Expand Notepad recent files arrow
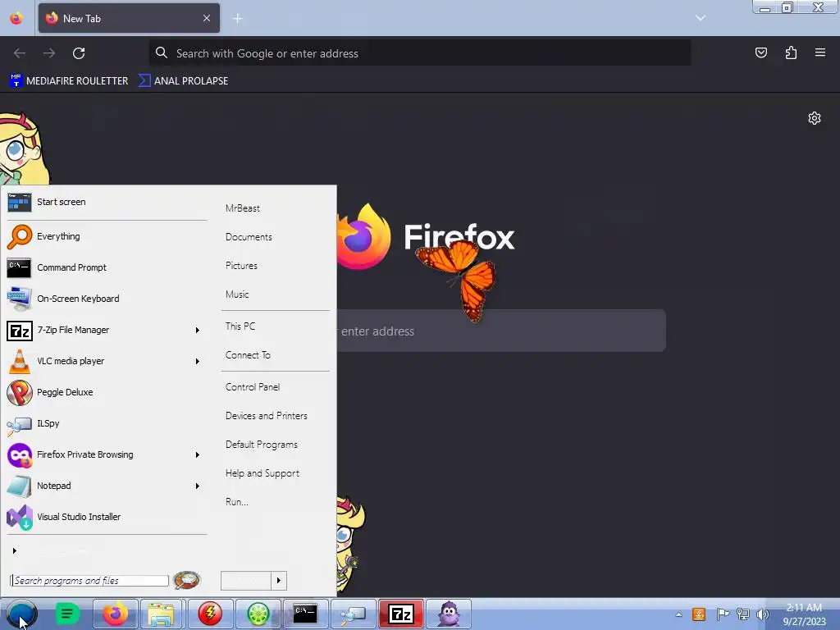This screenshot has width=840, height=630. click(x=198, y=486)
